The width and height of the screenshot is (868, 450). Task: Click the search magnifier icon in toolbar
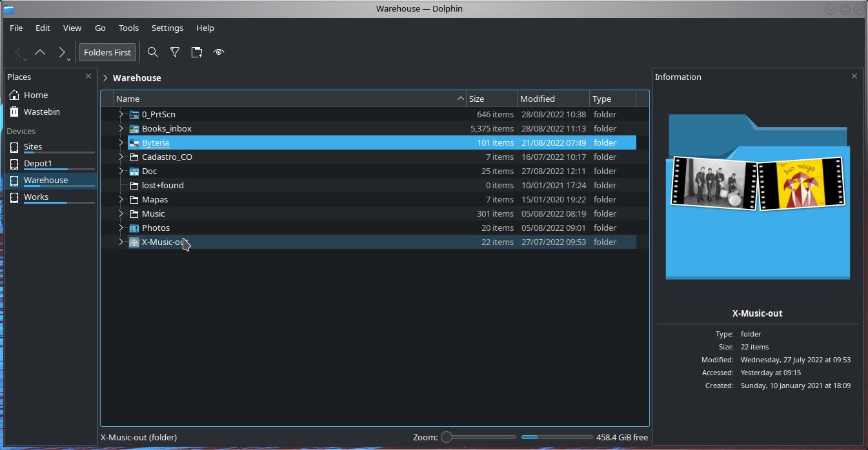(x=153, y=52)
